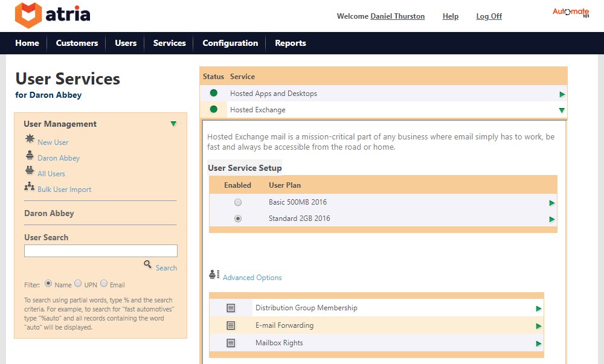This screenshot has width=604, height=364.
Task: Click the Hosted Exchange service name
Action: 258,110
